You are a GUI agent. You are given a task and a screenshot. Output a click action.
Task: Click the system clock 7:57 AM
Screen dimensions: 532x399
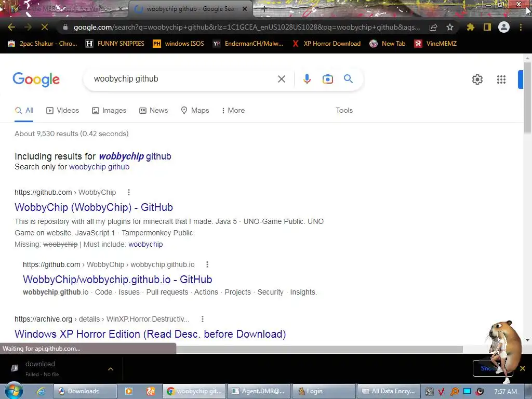[x=506, y=392]
